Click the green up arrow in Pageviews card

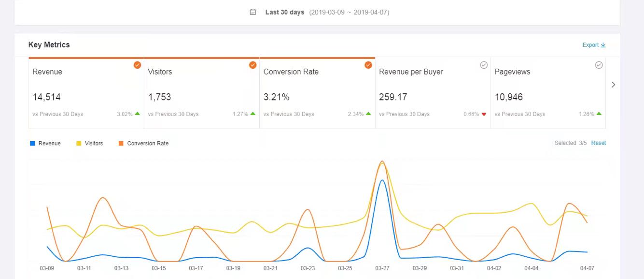tap(599, 114)
